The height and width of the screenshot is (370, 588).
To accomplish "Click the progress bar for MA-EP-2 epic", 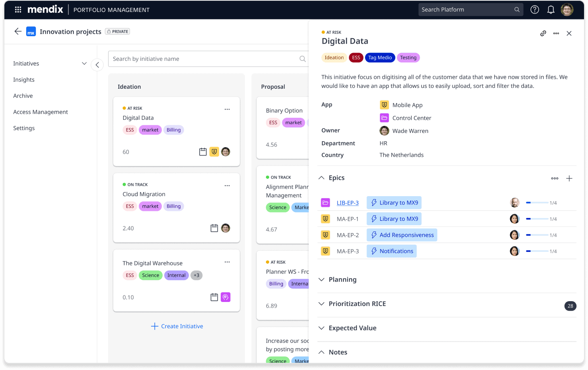I will [x=537, y=235].
